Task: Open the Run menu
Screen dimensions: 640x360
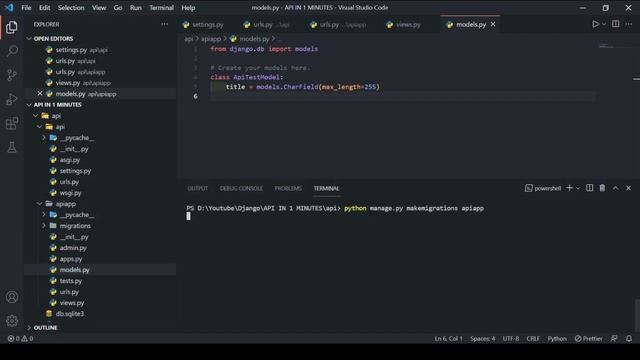Action: tap(136, 7)
